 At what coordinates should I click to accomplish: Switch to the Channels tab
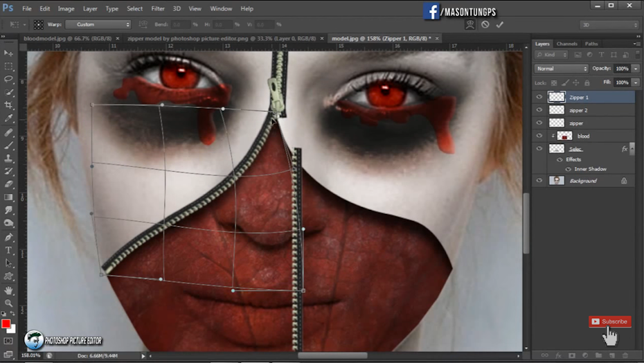click(566, 44)
